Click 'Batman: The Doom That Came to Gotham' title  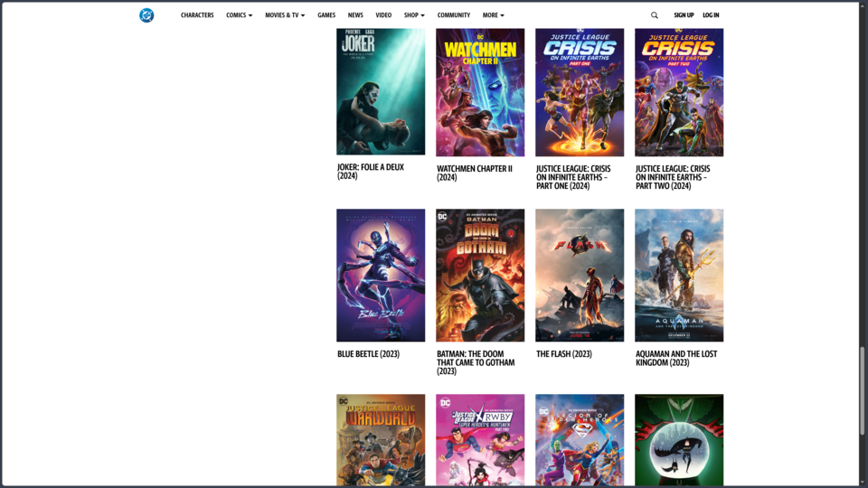point(476,362)
